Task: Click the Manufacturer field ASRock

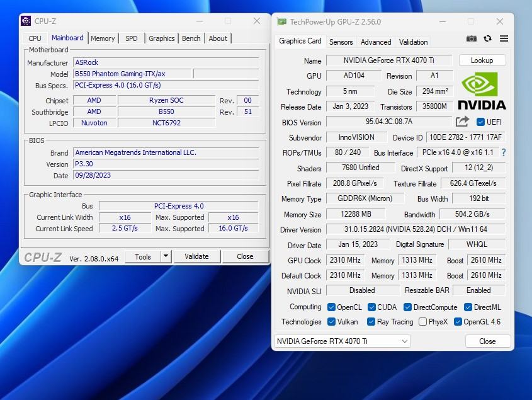Action: point(166,62)
